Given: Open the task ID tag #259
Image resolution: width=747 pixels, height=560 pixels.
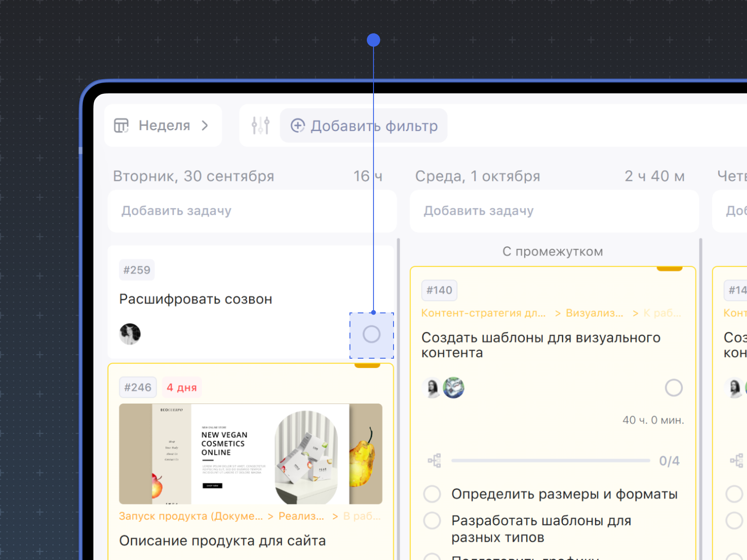Looking at the screenshot, I should (137, 270).
